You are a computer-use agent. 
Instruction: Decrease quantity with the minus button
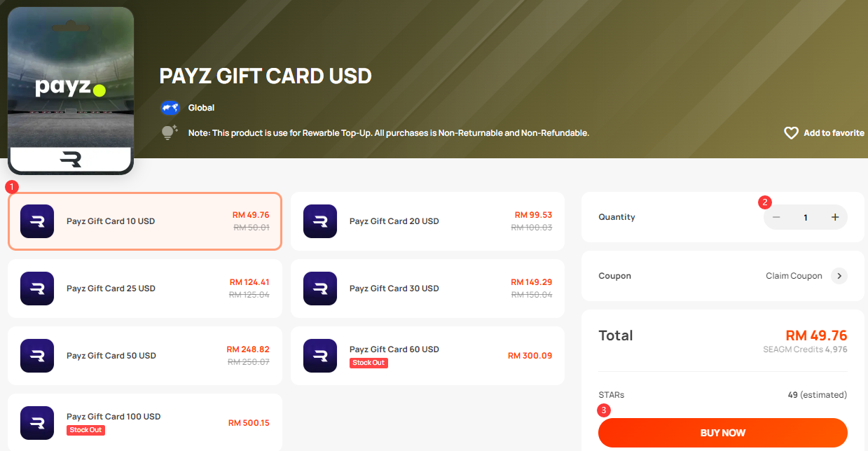click(776, 217)
